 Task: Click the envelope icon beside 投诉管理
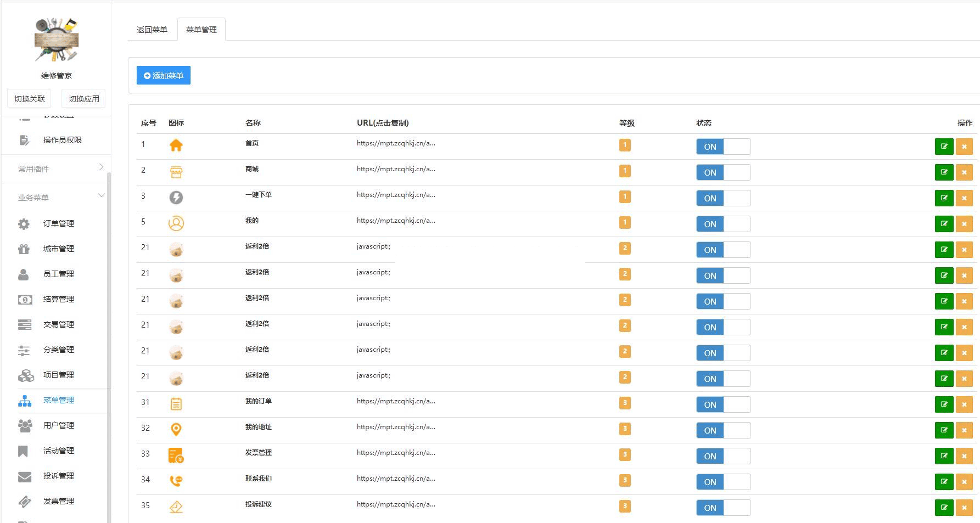tap(25, 476)
